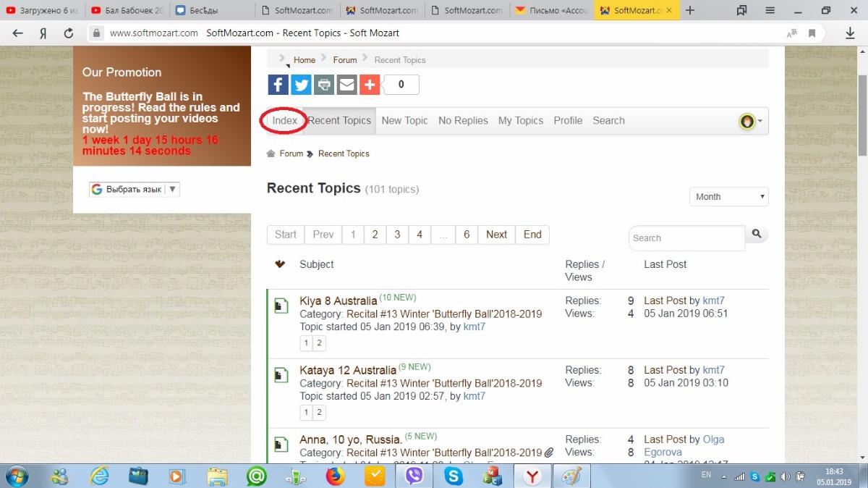Open the Profile tab
Viewport: 868px width, 488px height.
[568, 120]
